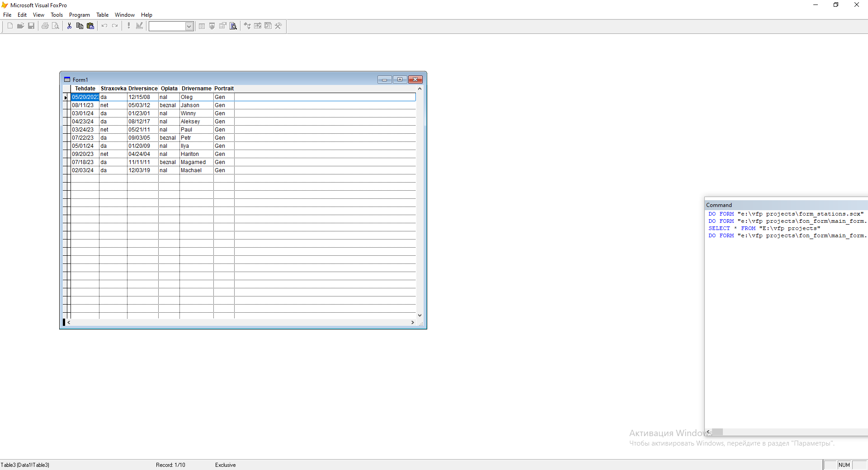The image size is (868, 470).
Task: Click the Drivername column header
Action: click(x=197, y=89)
